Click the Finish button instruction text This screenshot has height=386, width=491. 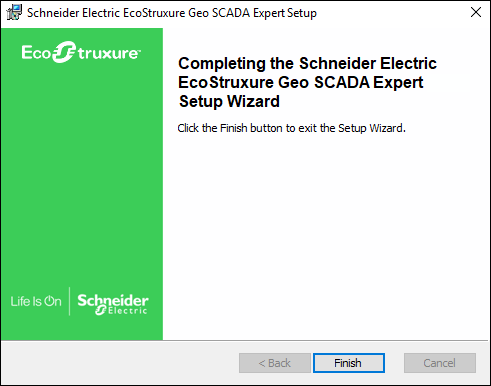tap(291, 128)
